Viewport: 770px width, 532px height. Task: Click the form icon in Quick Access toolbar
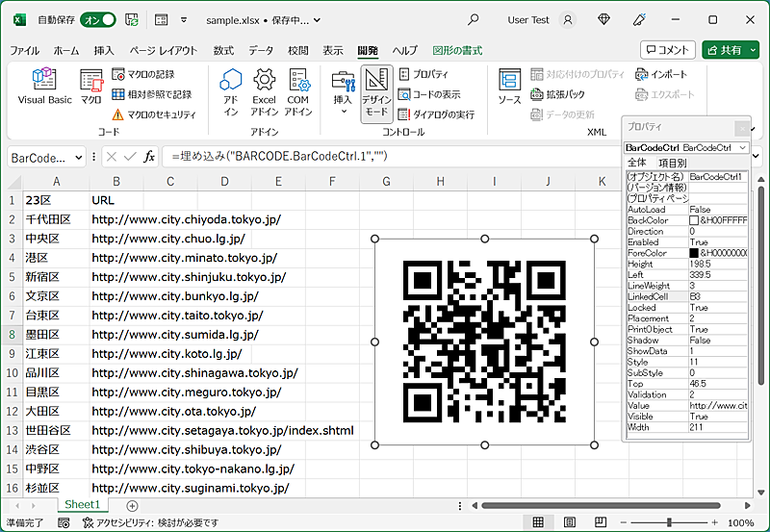click(161, 20)
